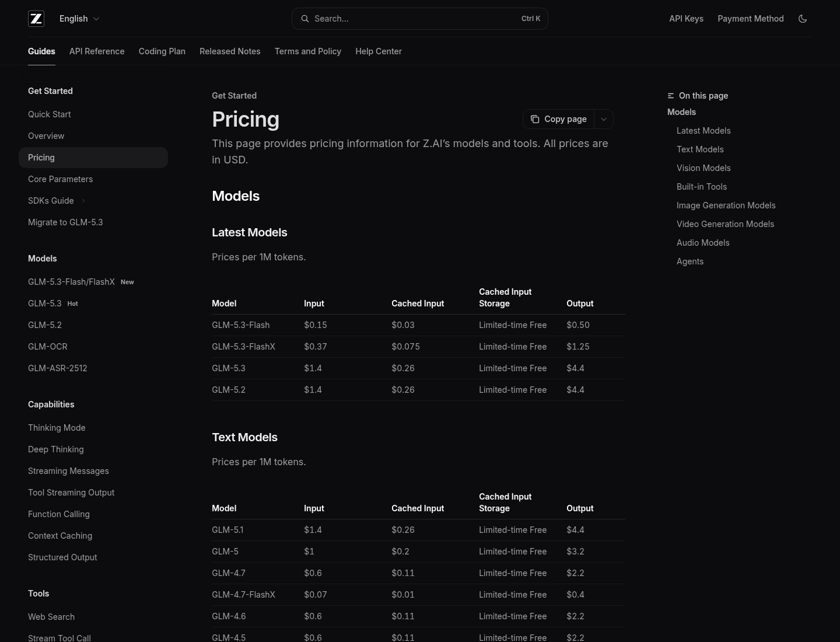Jump to Latest Models section
The height and width of the screenshot is (642, 840).
pyautogui.click(x=703, y=131)
